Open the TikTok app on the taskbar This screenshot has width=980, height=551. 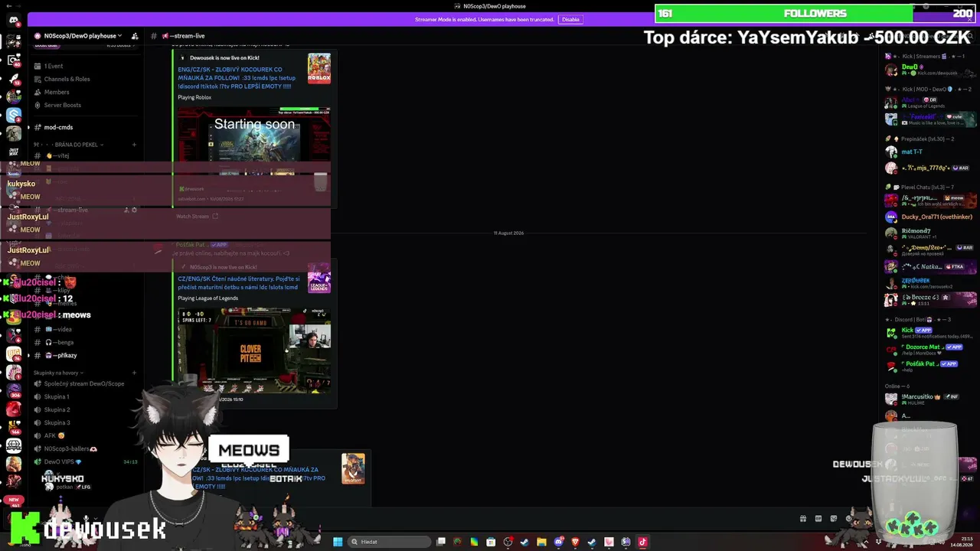[642, 542]
